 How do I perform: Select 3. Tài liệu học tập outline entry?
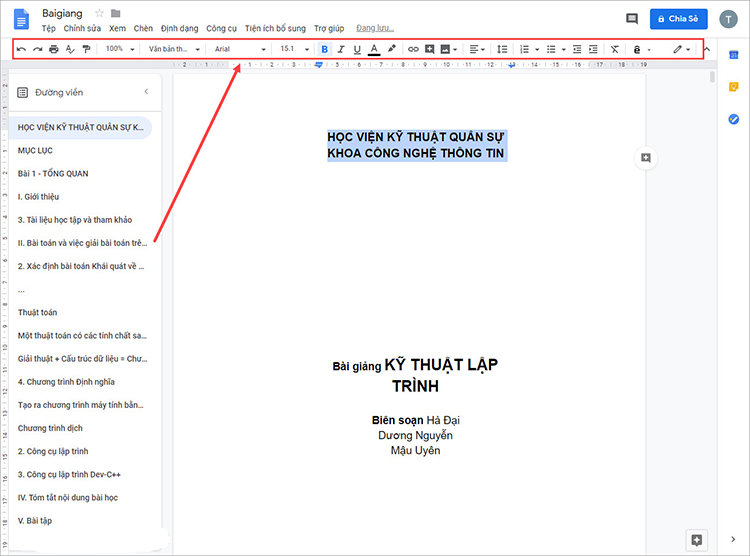click(75, 220)
